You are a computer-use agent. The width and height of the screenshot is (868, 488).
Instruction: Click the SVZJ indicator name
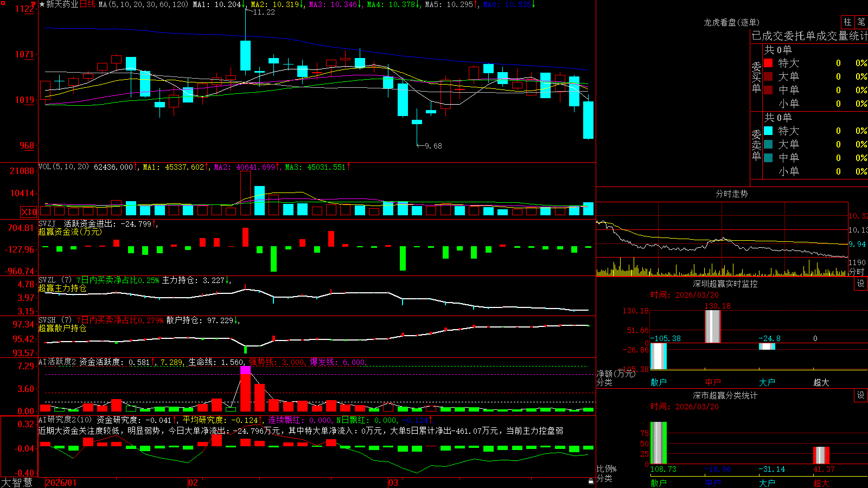click(x=47, y=223)
